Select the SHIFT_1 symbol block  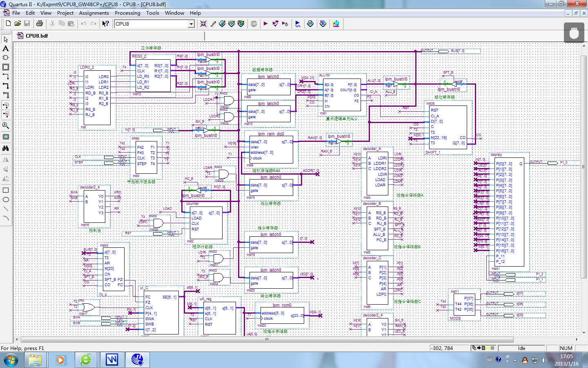coord(448,128)
